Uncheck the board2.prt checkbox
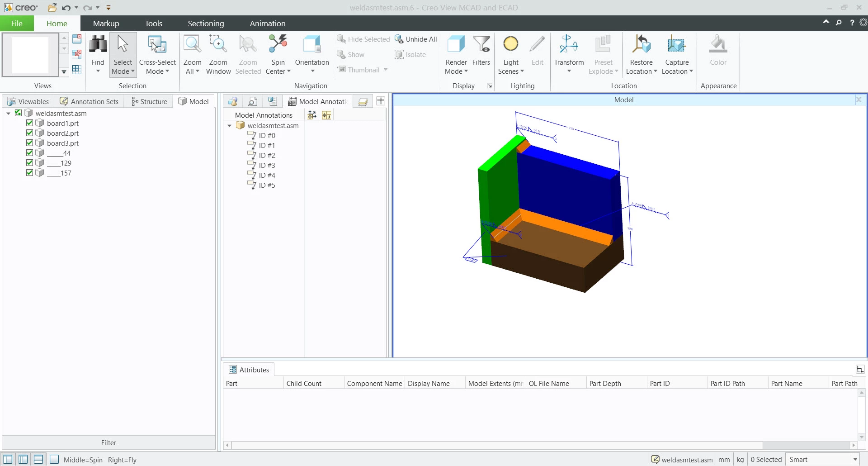The height and width of the screenshot is (466, 868). [x=29, y=133]
